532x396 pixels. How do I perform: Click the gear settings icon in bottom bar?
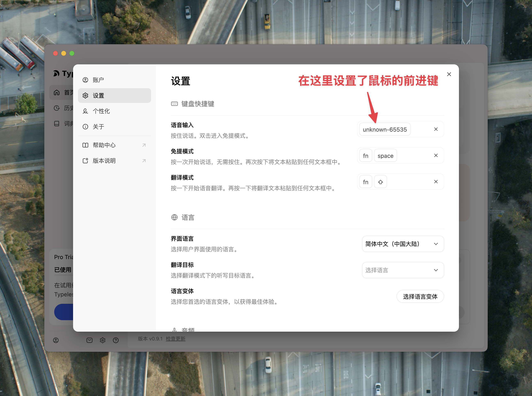pyautogui.click(x=103, y=340)
